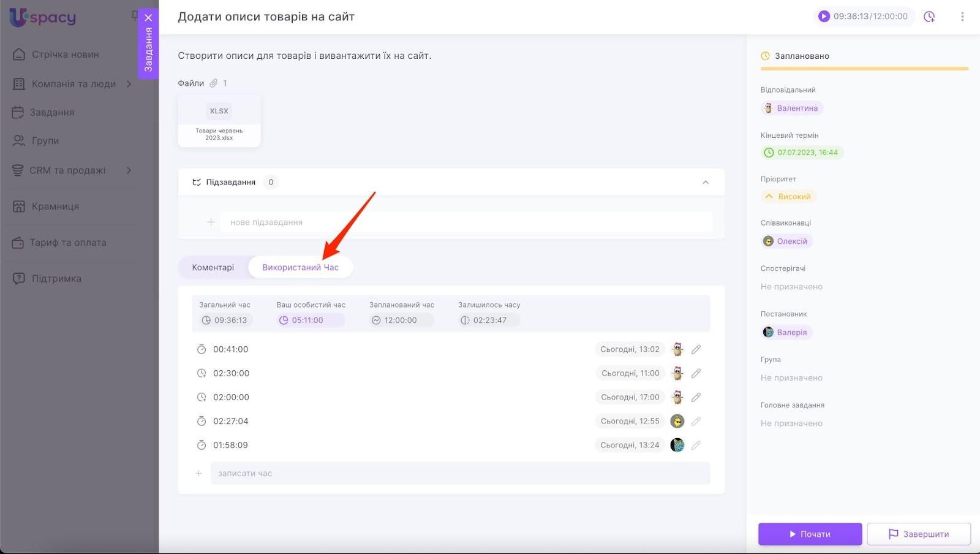The height and width of the screenshot is (554, 980).
Task: Edit the 02:00:00 time entry
Action: [x=696, y=398]
